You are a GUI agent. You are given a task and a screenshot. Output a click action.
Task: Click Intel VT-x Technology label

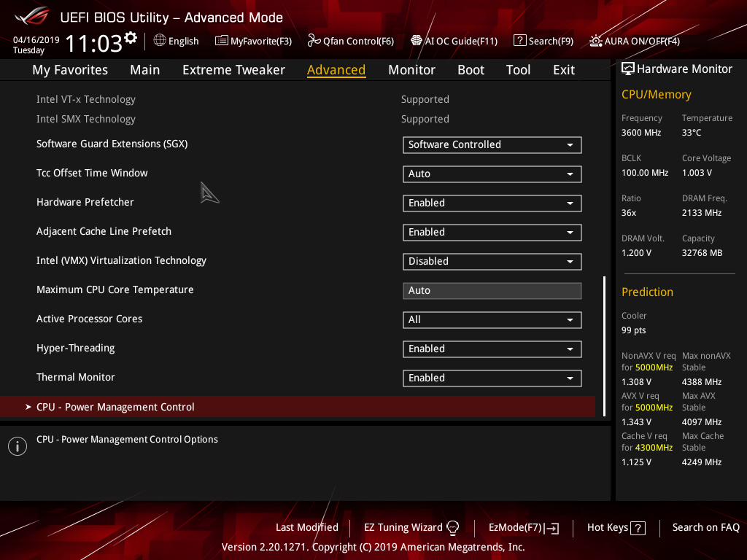pyautogui.click(x=86, y=99)
